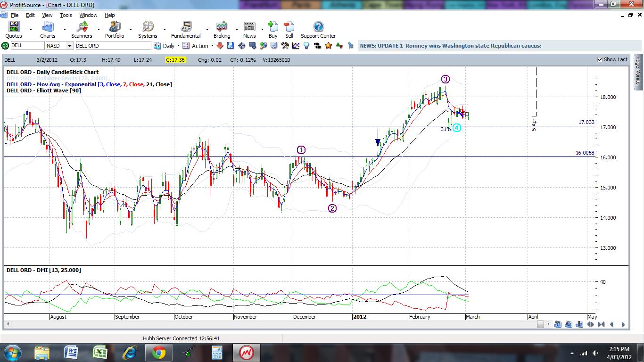
Task: Click the compress time axis arrows
Action: tap(601, 324)
